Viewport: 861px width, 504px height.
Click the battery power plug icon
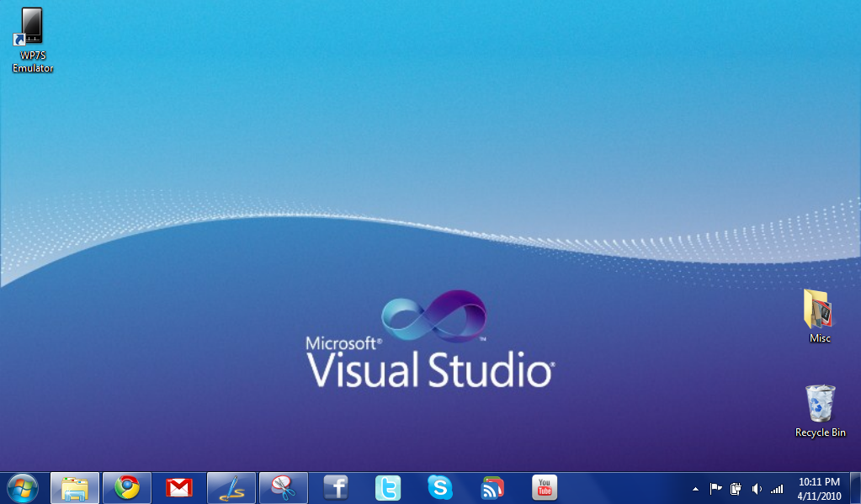(x=736, y=488)
